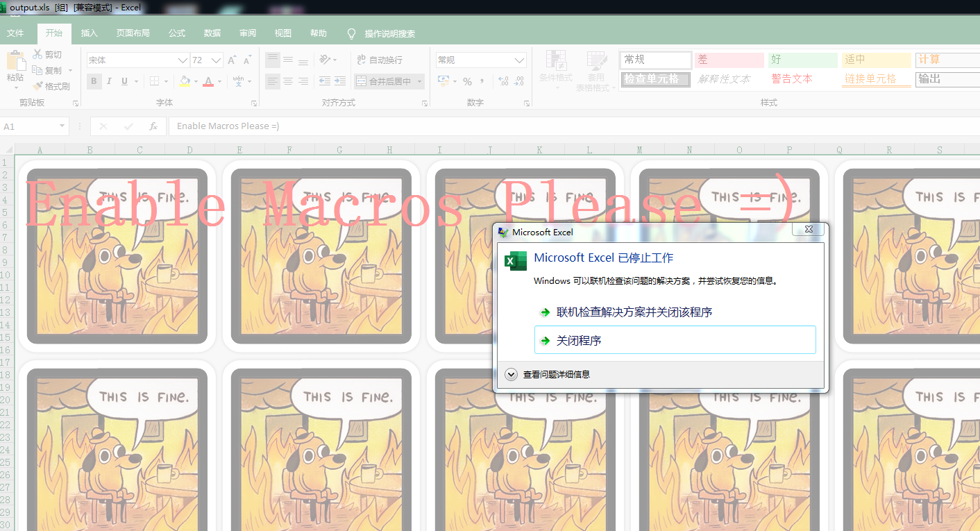
Task: Toggle Wrap Text (自动换行)
Action: (x=379, y=60)
